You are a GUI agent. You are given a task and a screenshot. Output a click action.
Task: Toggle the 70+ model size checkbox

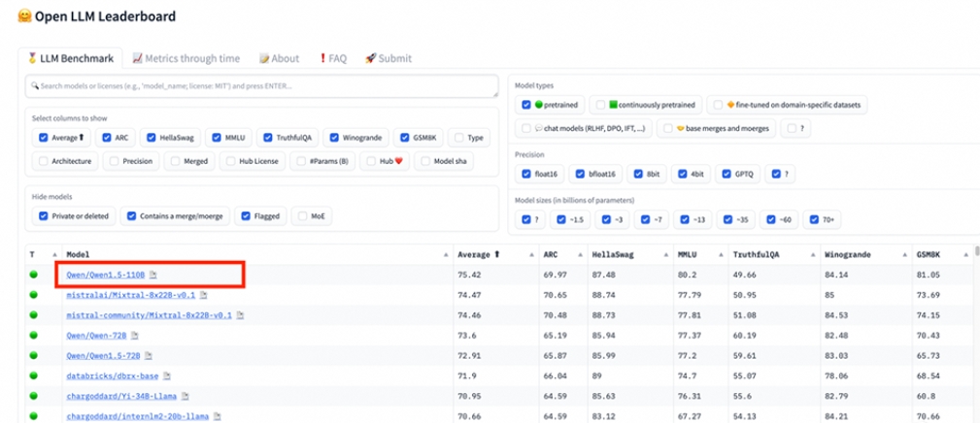tap(814, 219)
